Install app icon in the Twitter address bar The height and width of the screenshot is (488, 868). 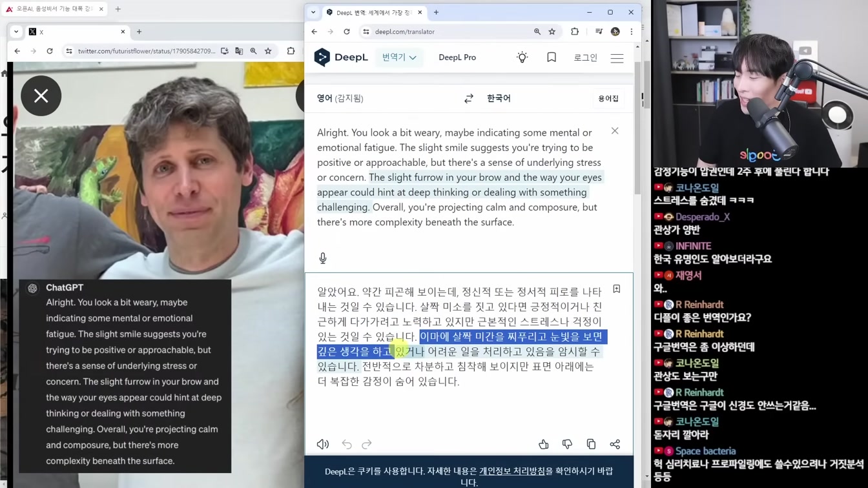click(225, 51)
